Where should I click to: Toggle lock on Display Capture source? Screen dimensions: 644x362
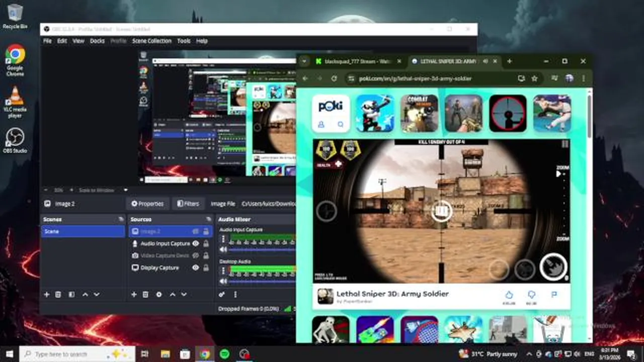point(206,267)
